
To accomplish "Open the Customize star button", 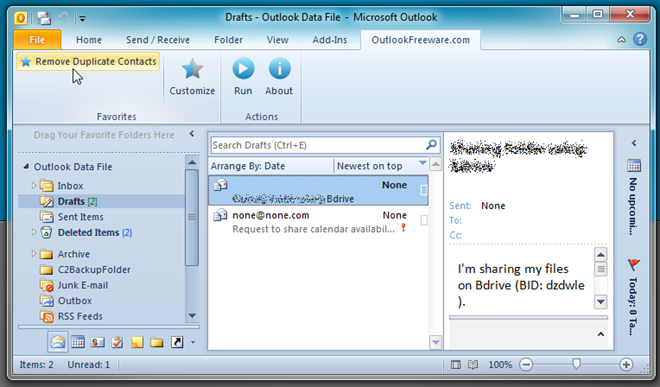I will pyautogui.click(x=192, y=77).
